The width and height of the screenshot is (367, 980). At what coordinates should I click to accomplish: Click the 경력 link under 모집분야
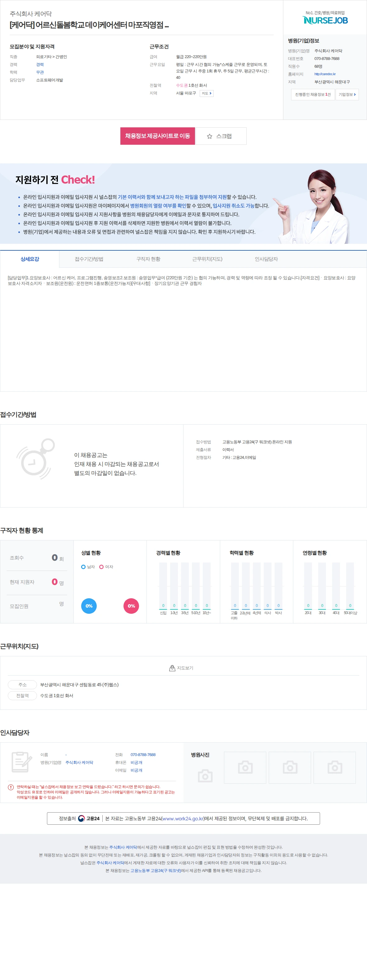[x=40, y=65]
